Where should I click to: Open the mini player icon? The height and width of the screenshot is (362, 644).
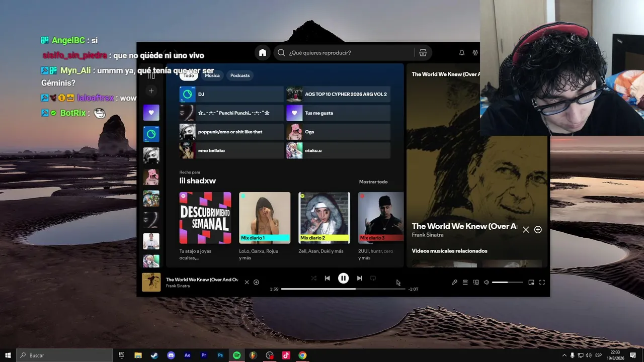tap(531, 283)
